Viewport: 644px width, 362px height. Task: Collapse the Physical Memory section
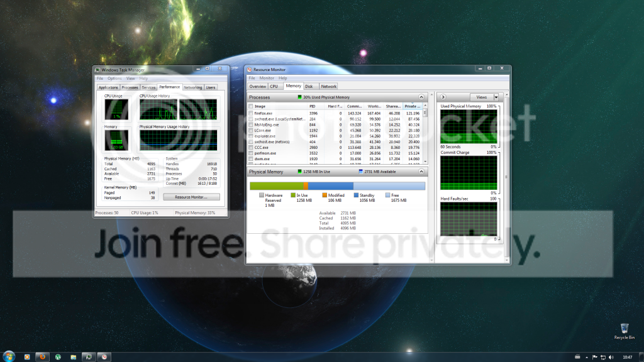pyautogui.click(x=421, y=172)
